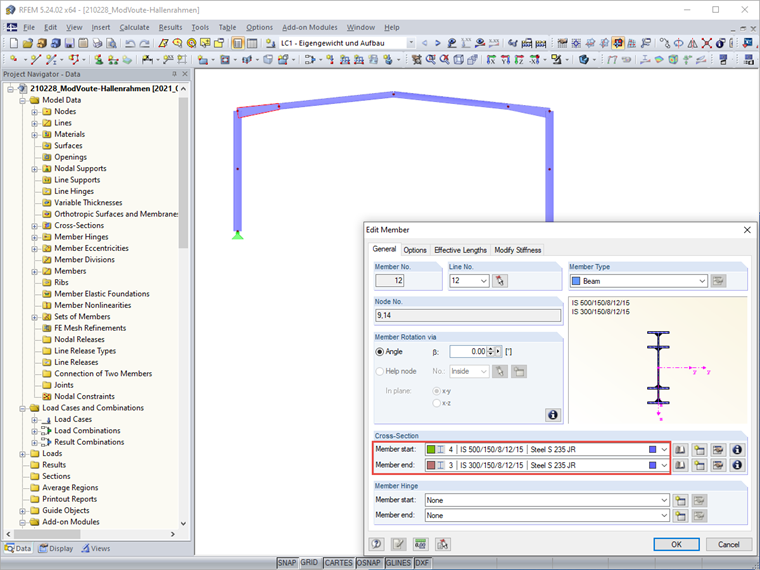Screen dimensions: 760x570
Task: Go to previous load case arrow
Action: coord(425,43)
